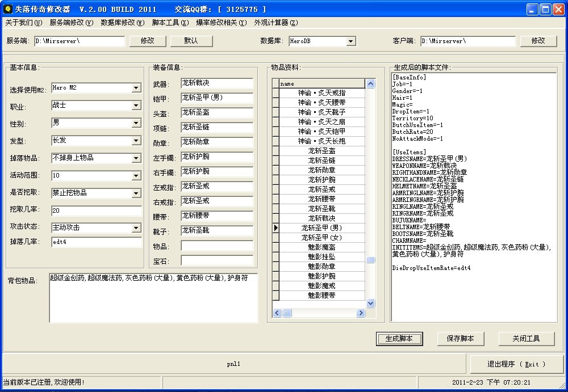Click the 生成脚本 button
This screenshot has width=568, height=392.
[399, 339]
